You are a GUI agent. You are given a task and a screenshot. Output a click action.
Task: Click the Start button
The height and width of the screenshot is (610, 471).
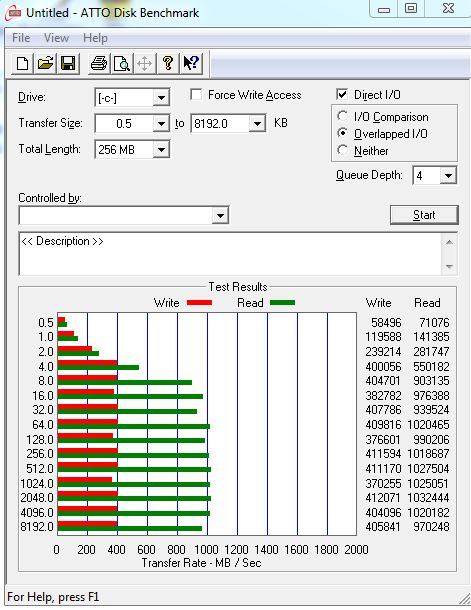[x=424, y=215]
